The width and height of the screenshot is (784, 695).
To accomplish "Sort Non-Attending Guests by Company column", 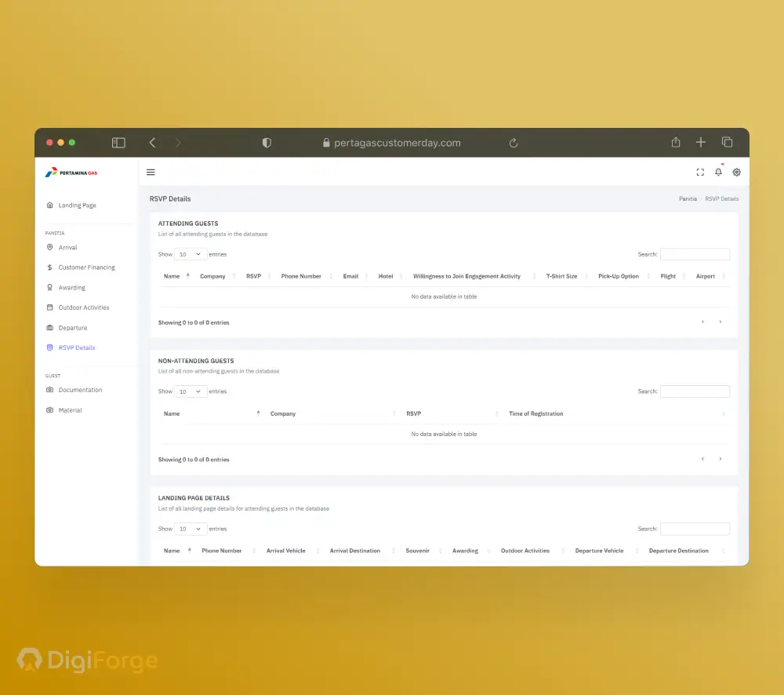I will (283, 413).
